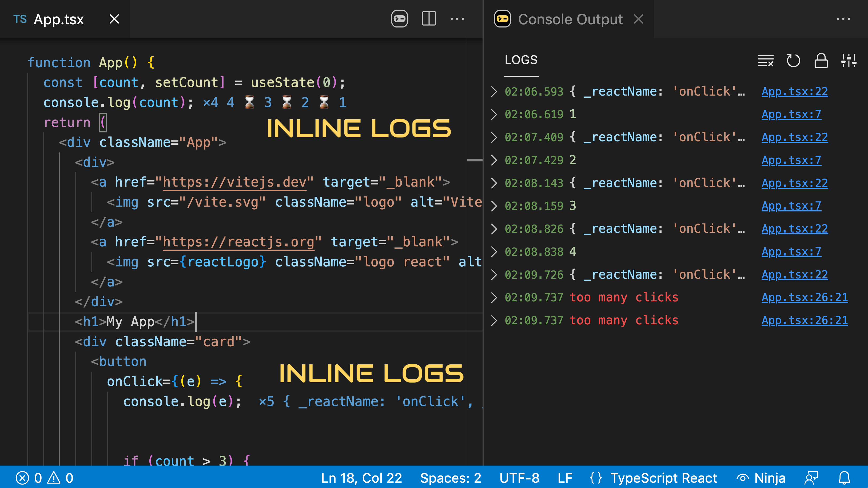Open Console Ninja icon in editor toolbar
The height and width of the screenshot is (488, 868).
(x=399, y=19)
